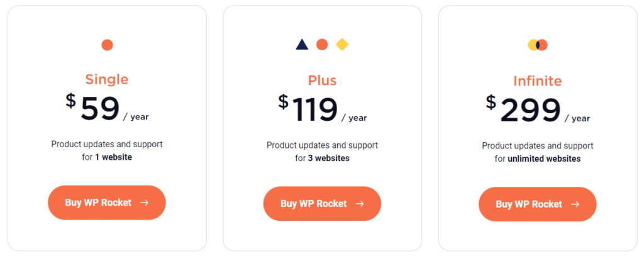644x256 pixels.
Task: Click the orange circle icon above Single
Action: pos(107,45)
